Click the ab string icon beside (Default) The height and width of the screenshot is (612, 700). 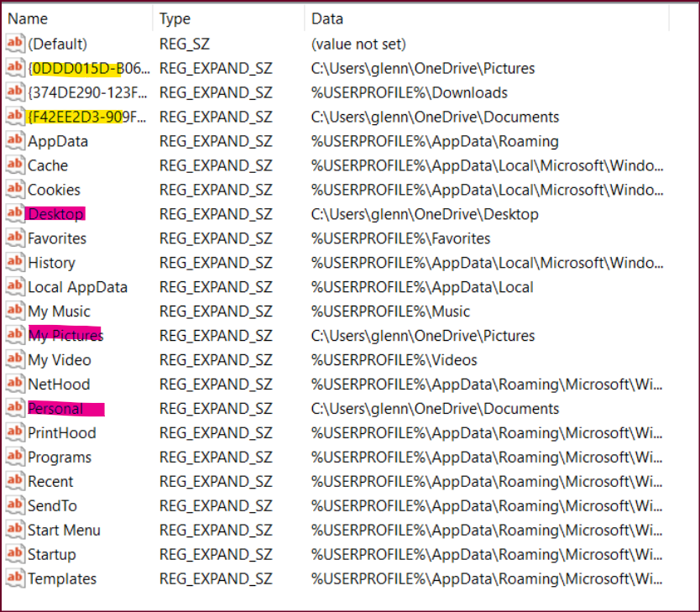(x=14, y=44)
